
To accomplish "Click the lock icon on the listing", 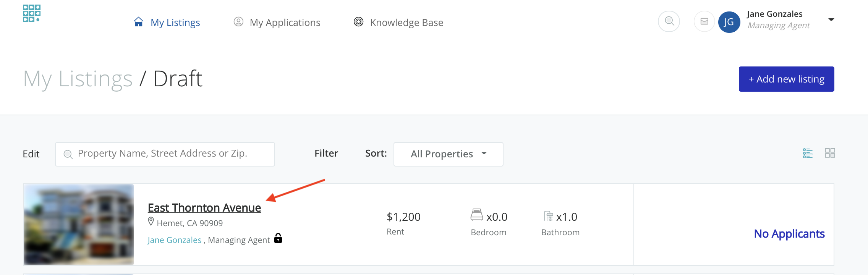I will point(278,238).
